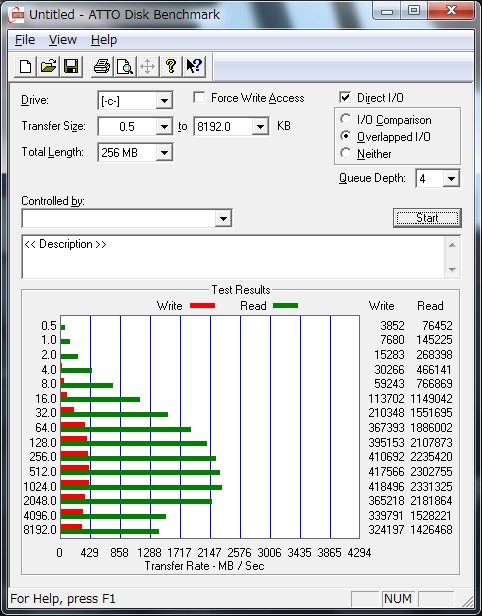Select the Overlapped I/O radio button
This screenshot has height=616, width=482.
coord(345,136)
